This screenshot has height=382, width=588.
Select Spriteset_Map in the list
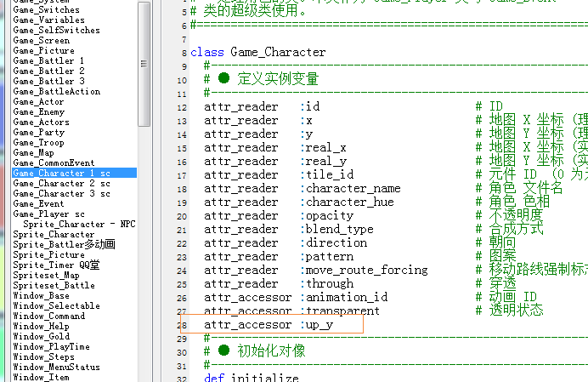(x=46, y=275)
